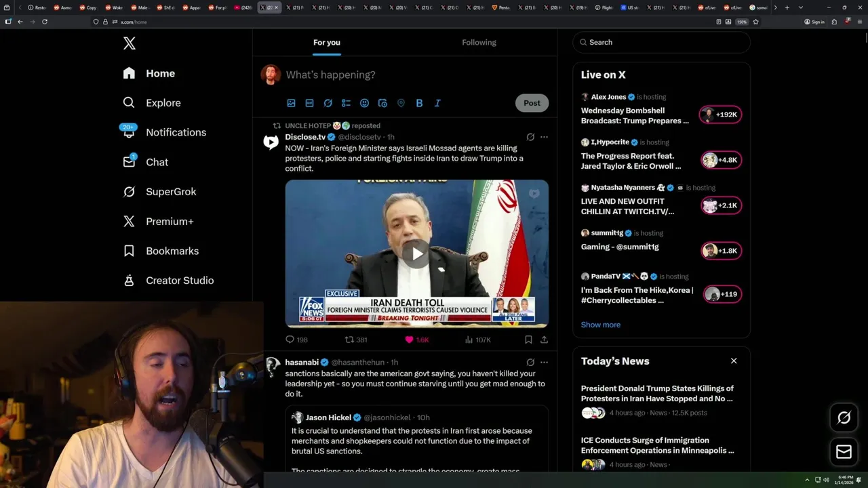This screenshot has height=488, width=868.
Task: Add media image to the post
Action: click(292, 103)
